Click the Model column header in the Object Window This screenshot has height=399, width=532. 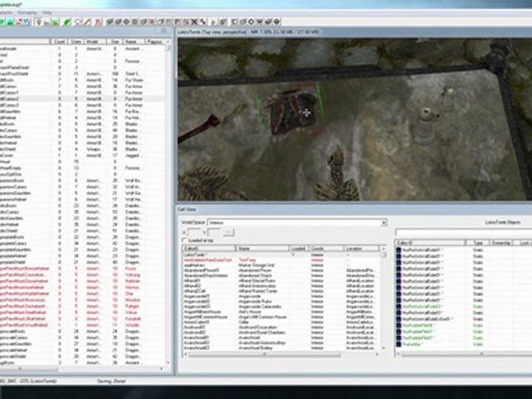point(96,42)
